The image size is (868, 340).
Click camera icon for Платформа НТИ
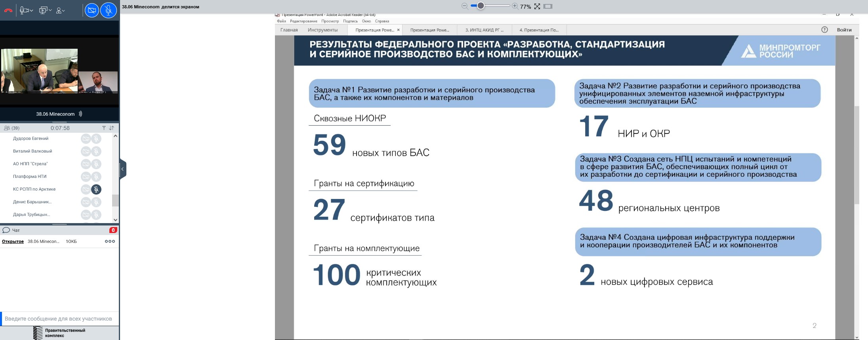pos(86,177)
